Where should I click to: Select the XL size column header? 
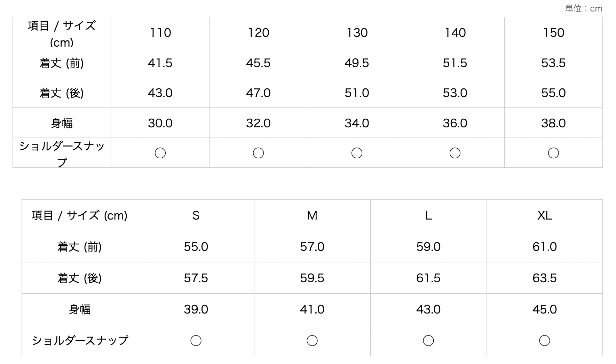click(545, 215)
